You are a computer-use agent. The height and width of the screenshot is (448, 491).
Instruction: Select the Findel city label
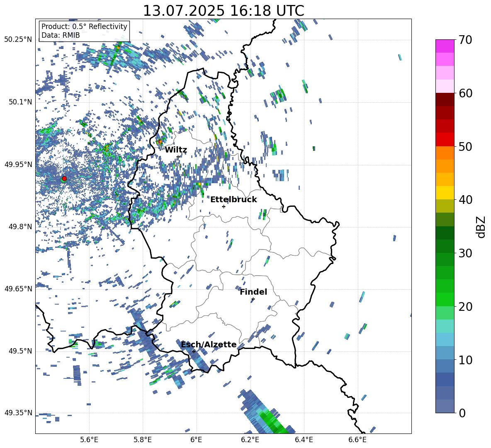coord(253,292)
